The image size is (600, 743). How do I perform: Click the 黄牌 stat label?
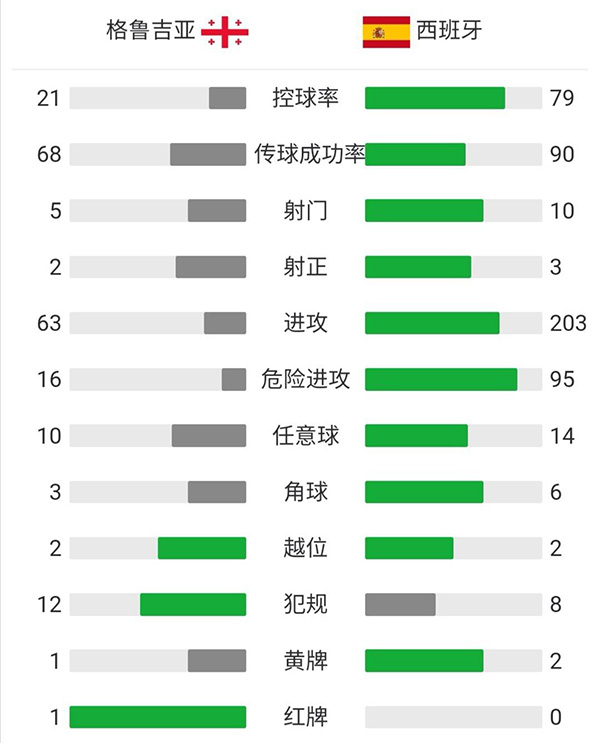[x=305, y=661]
